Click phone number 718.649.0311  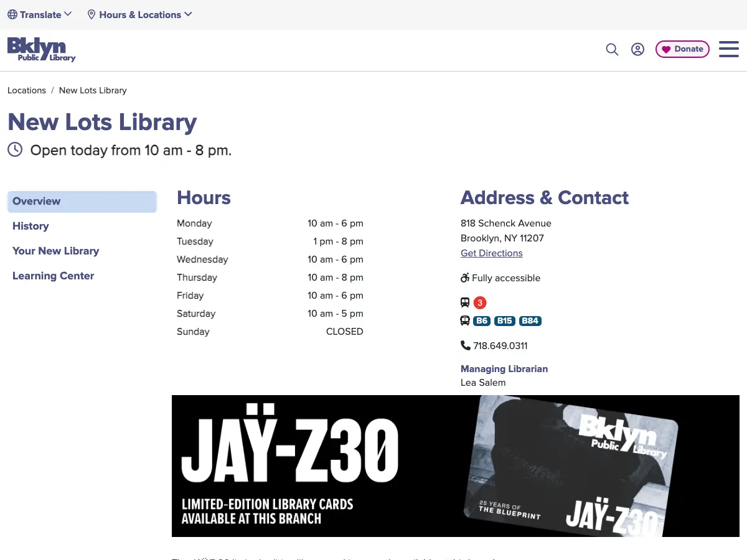coord(500,346)
